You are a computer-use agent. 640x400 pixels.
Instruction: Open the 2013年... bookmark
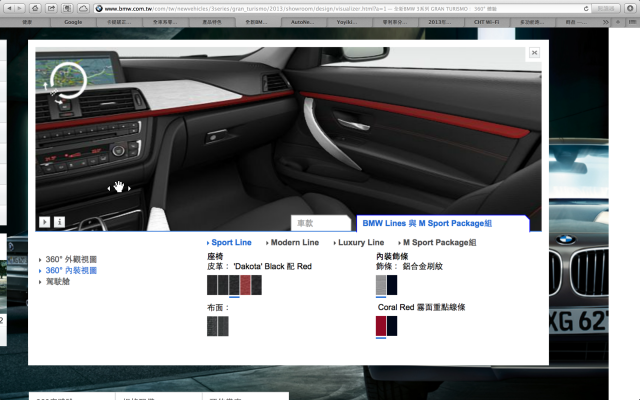coord(439,22)
